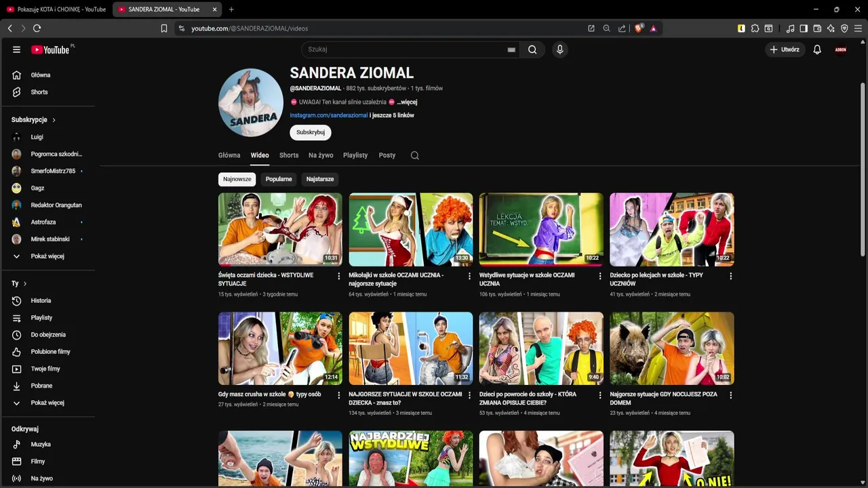Open options for Święta oczami dziecka video
Screen dimensions: 868x488
click(339, 276)
